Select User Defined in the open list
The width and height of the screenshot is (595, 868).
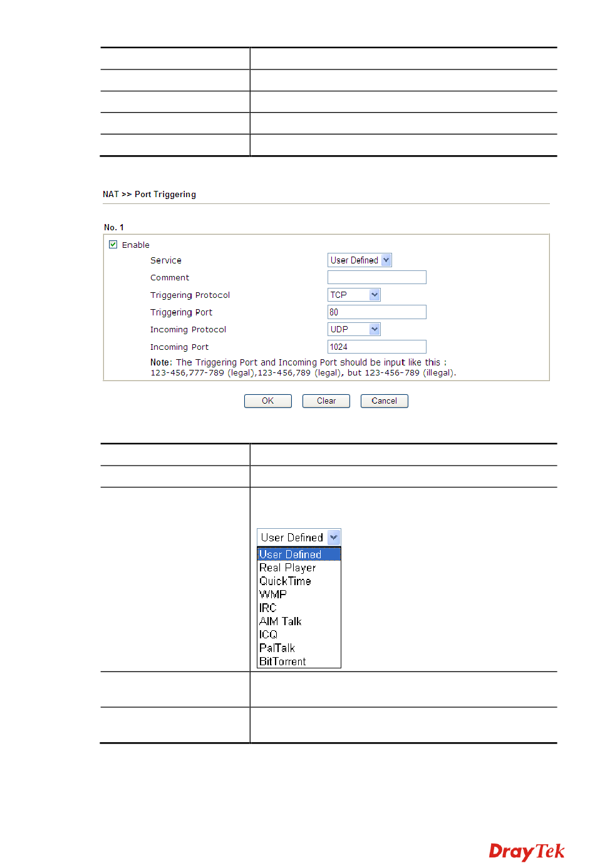point(298,554)
